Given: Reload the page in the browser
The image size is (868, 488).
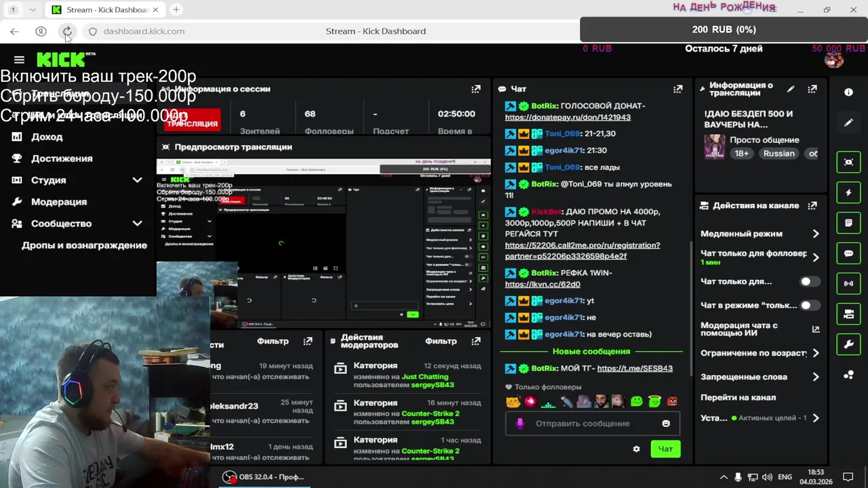Looking at the screenshot, I should 67,31.
